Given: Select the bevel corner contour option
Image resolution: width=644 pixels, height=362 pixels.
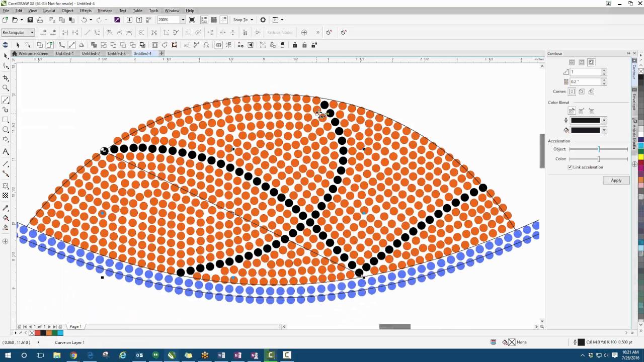Looking at the screenshot, I should click(x=591, y=92).
